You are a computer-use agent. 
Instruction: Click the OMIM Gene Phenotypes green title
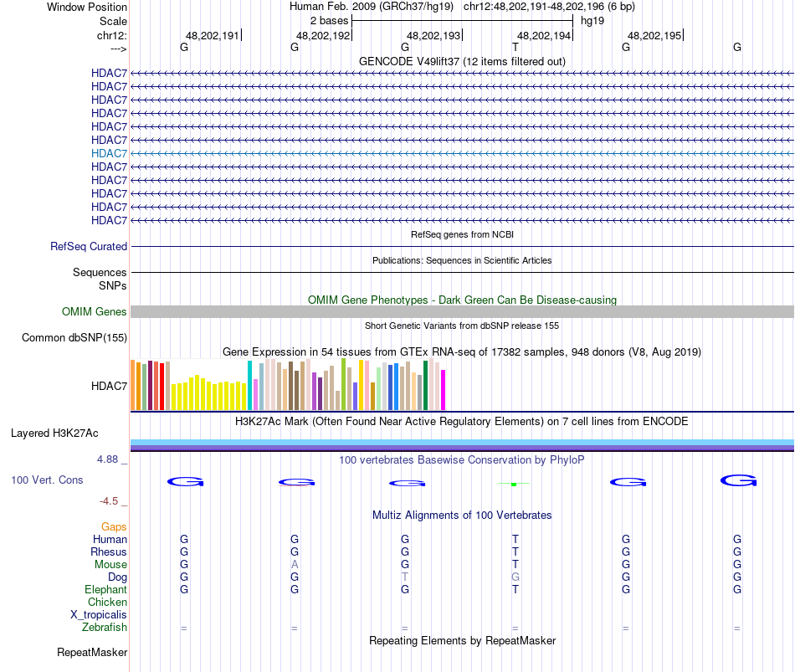point(462,300)
